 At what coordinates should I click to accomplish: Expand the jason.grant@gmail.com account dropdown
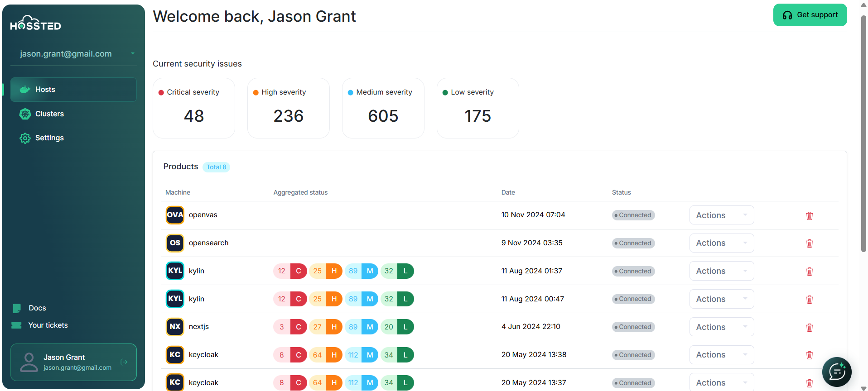(132, 54)
